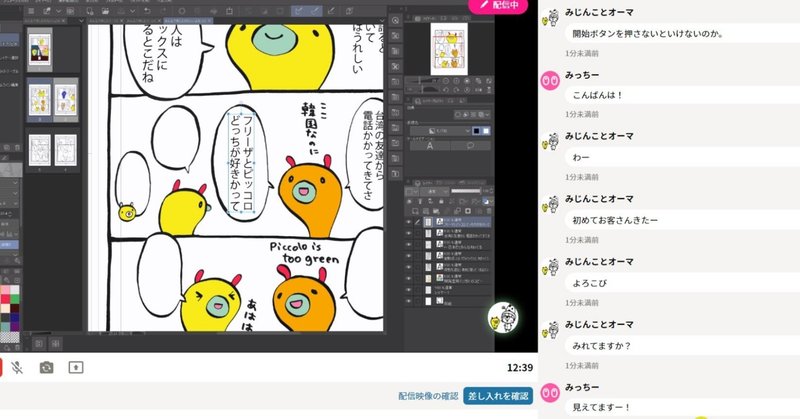Click the circular clear icon right of redo
The image size is (800, 419).
[181, 11]
